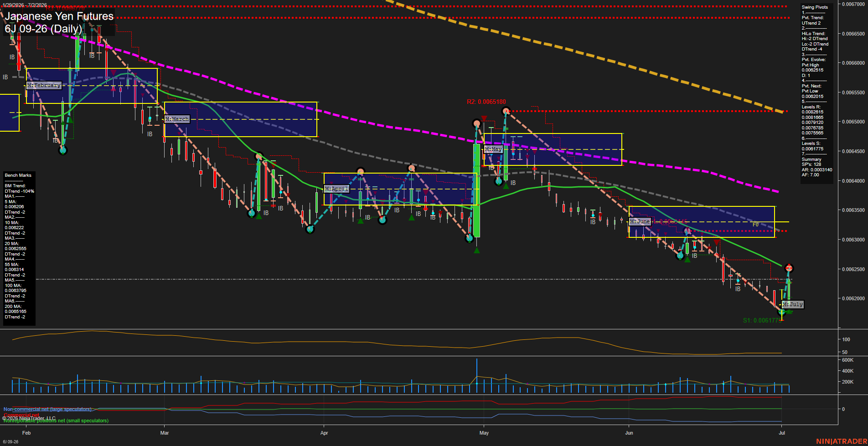
Task: Select 'DTrend -104%' BM Trend value
Action: pyautogui.click(x=20, y=191)
